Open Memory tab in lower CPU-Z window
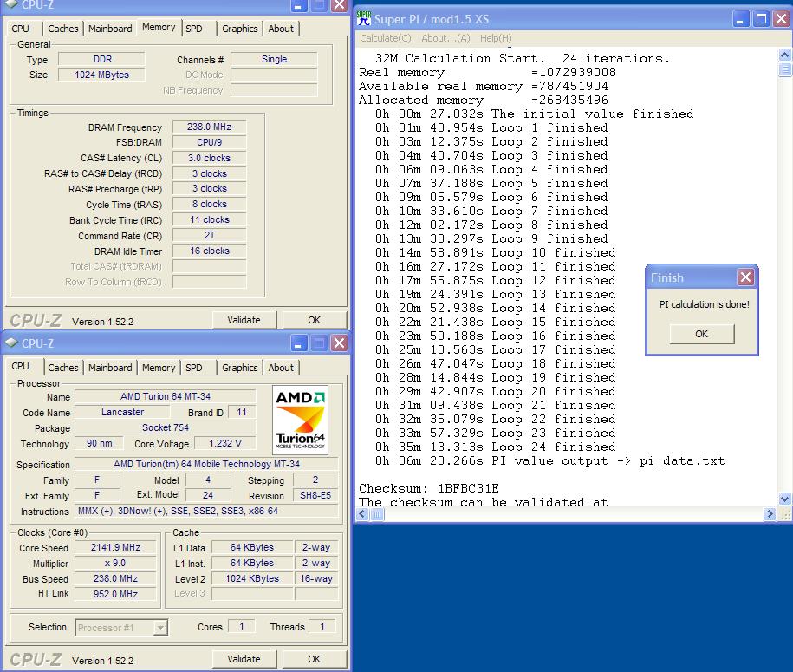793x672 pixels. [159, 368]
